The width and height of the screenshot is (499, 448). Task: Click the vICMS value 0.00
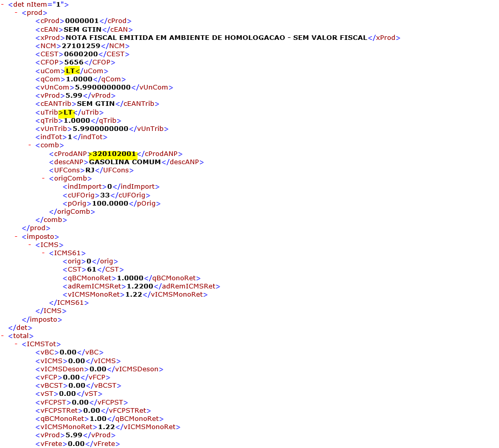(77, 361)
